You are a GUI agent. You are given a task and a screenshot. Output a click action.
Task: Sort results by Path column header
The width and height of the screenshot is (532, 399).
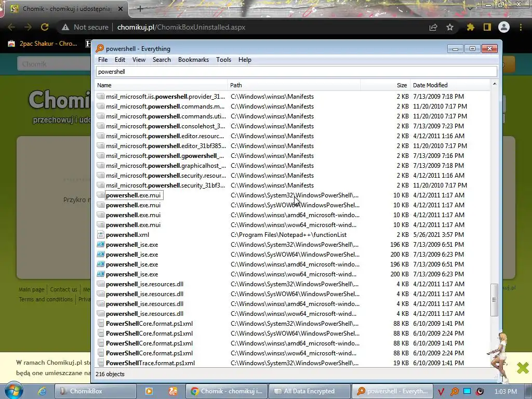click(x=294, y=85)
